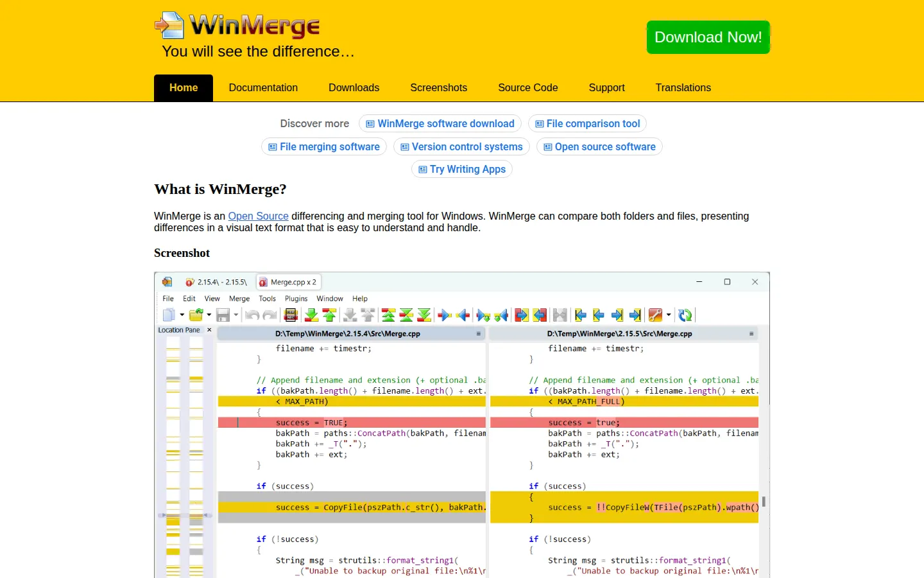Open the Plugins menu in WinMerge
The height and width of the screenshot is (578, 924).
(296, 299)
